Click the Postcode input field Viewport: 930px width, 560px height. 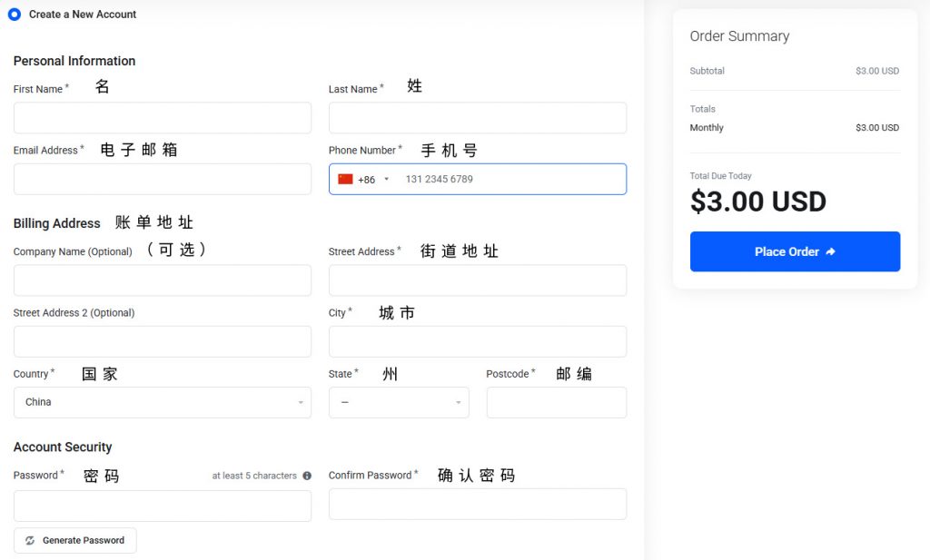(556, 401)
